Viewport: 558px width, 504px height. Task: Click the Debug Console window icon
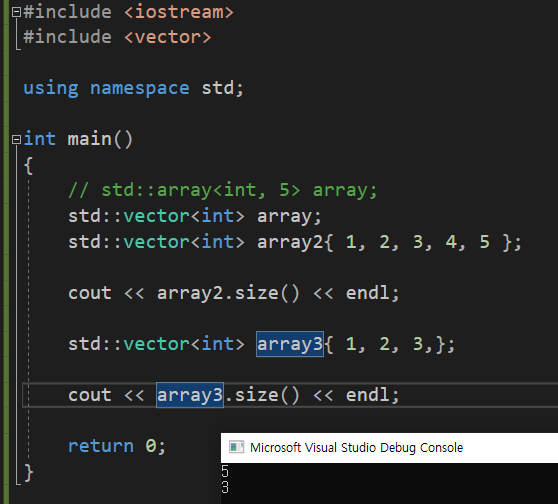point(236,447)
